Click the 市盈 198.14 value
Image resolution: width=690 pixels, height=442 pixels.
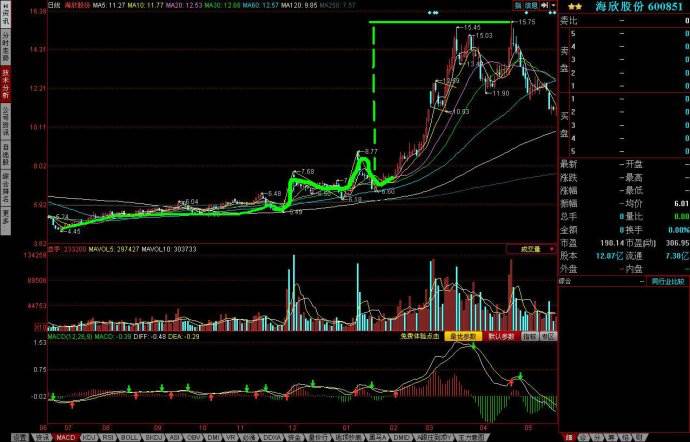[612, 243]
